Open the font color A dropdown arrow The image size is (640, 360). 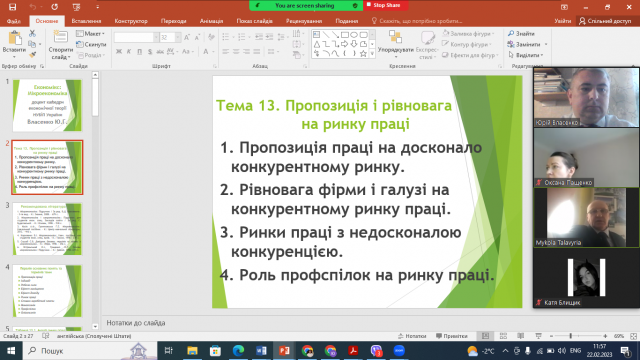[x=213, y=51]
